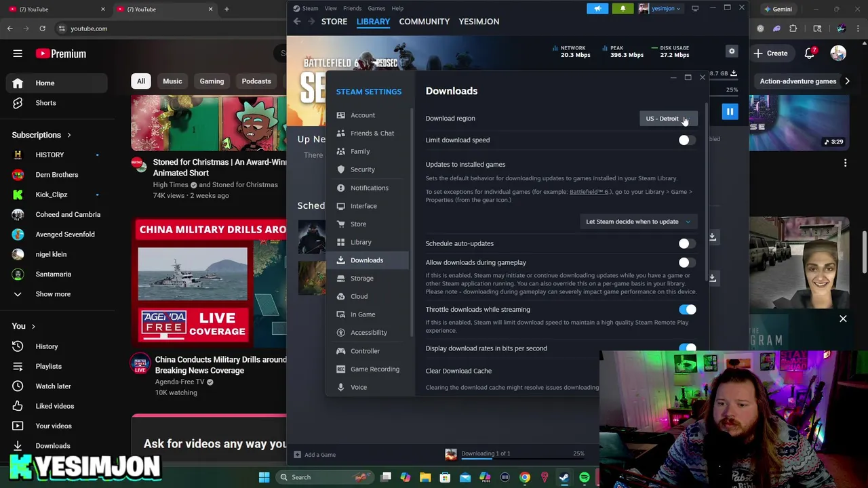Expand Show more subscriptions
This screenshot has height=488, width=868.
pyautogui.click(x=53, y=294)
